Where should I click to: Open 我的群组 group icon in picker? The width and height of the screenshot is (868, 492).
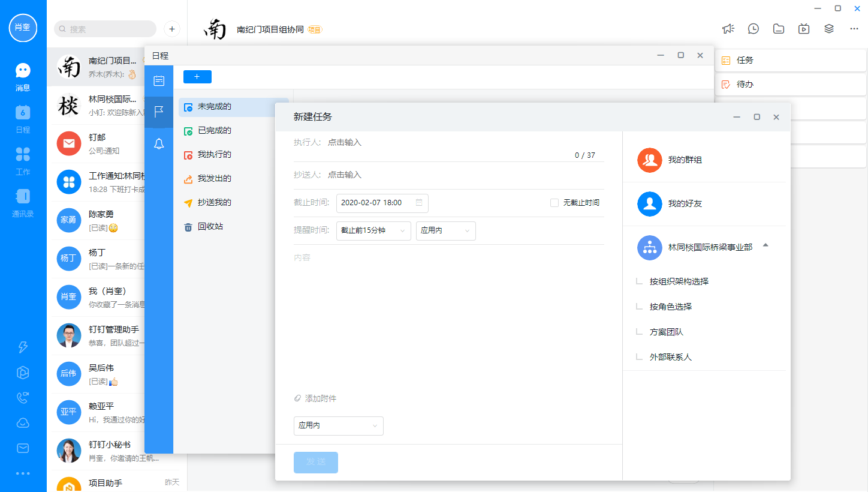[x=650, y=160]
